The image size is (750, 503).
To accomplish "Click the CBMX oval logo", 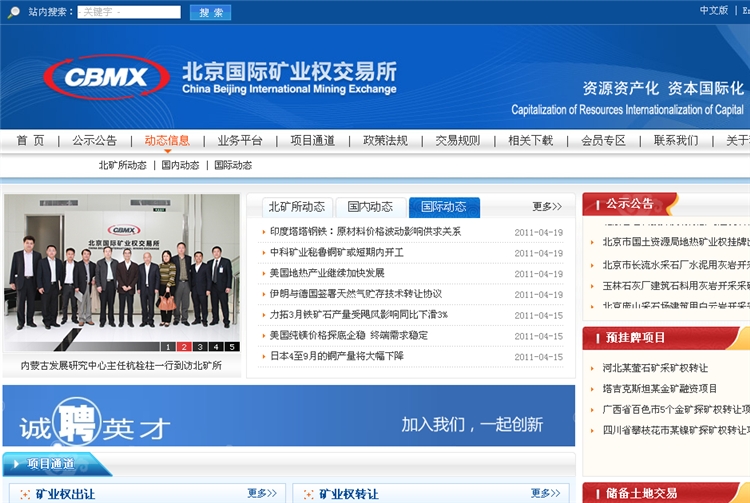I will (106, 77).
